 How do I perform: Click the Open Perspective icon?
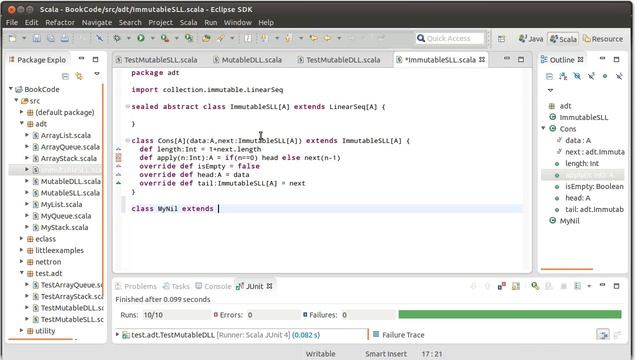coord(501,39)
